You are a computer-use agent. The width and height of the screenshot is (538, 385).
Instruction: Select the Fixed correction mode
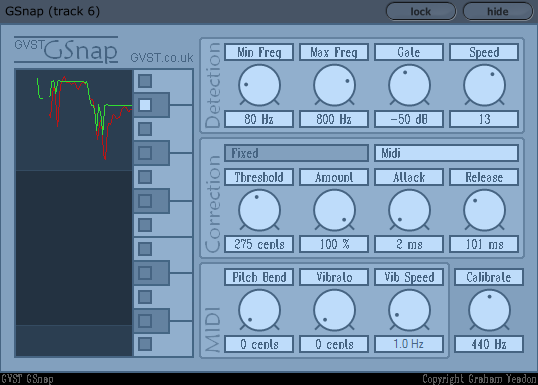tap(296, 153)
